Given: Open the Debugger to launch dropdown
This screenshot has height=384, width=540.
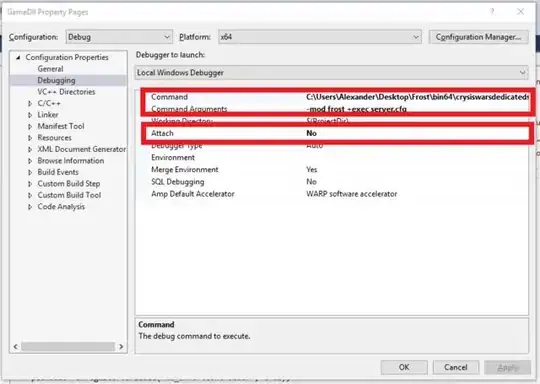Looking at the screenshot, I should [331, 73].
